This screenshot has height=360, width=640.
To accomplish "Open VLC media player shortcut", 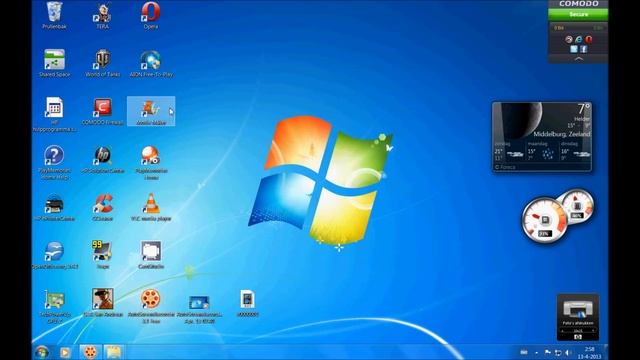I will (151, 207).
